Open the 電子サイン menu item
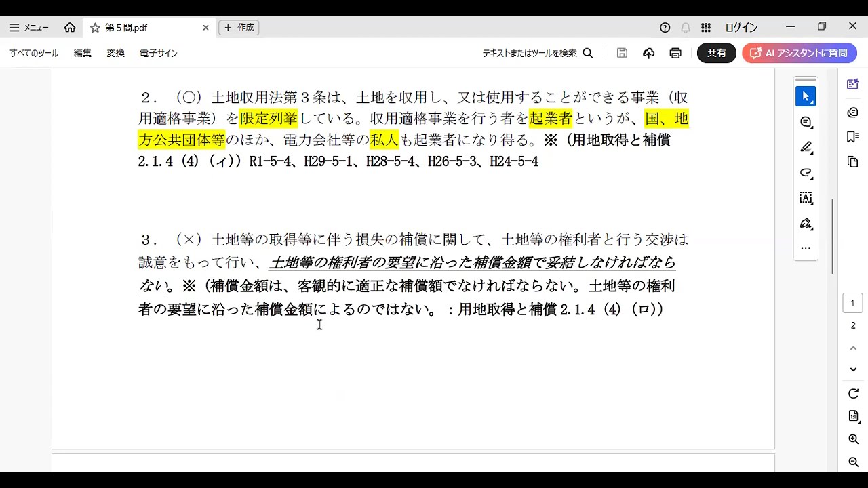 click(159, 53)
